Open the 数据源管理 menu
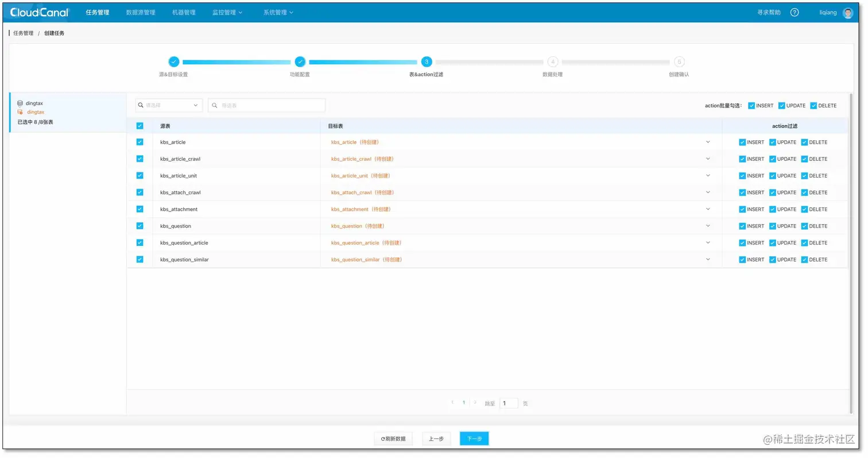This screenshot has height=458, width=868. point(141,12)
